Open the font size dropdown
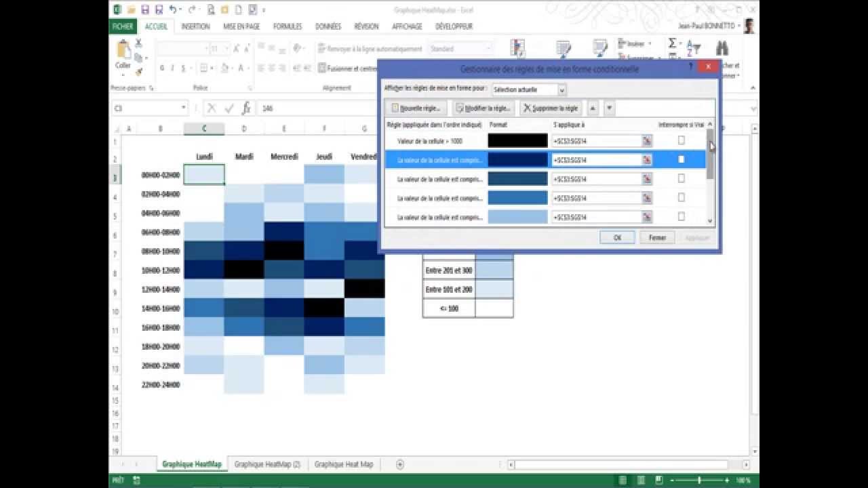This screenshot has height=488, width=868. point(227,49)
